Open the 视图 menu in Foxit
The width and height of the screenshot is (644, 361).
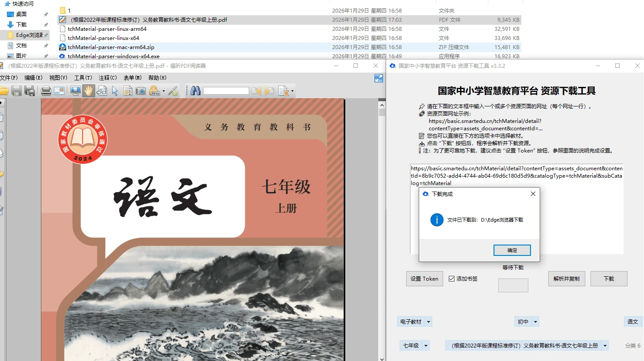pos(58,77)
